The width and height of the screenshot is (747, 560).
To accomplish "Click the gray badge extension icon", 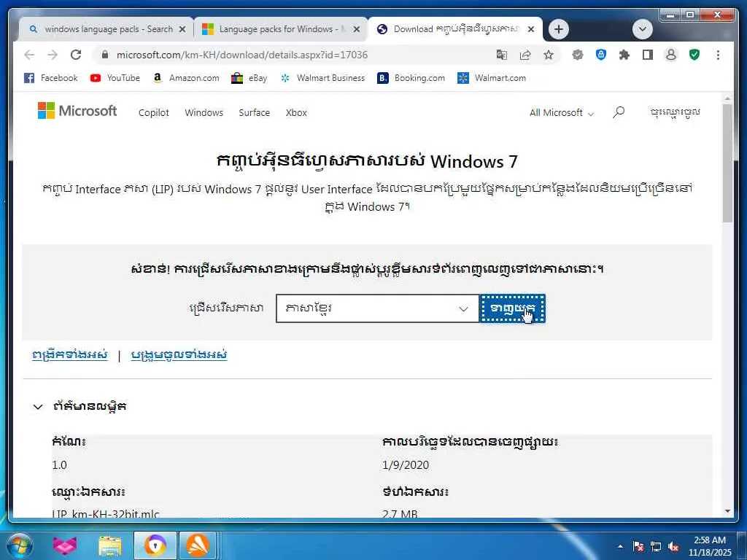I will [578, 55].
